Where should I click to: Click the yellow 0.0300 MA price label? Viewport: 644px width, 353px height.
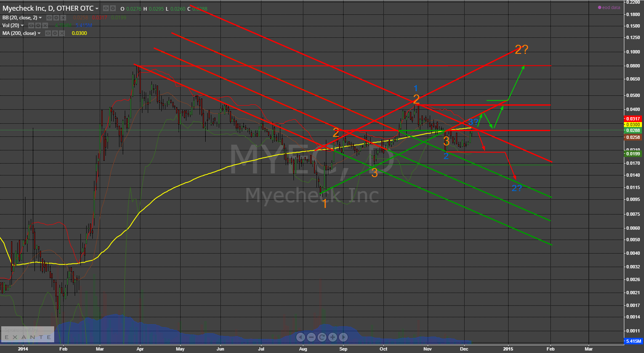633,125
